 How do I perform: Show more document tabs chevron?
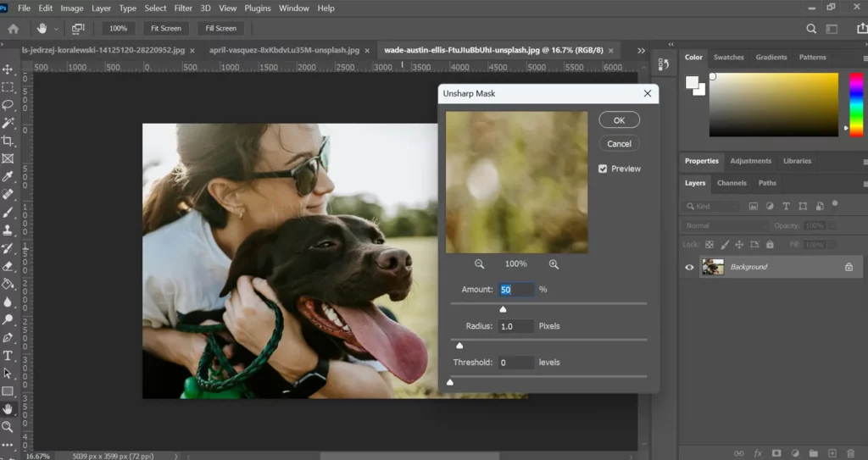641,50
